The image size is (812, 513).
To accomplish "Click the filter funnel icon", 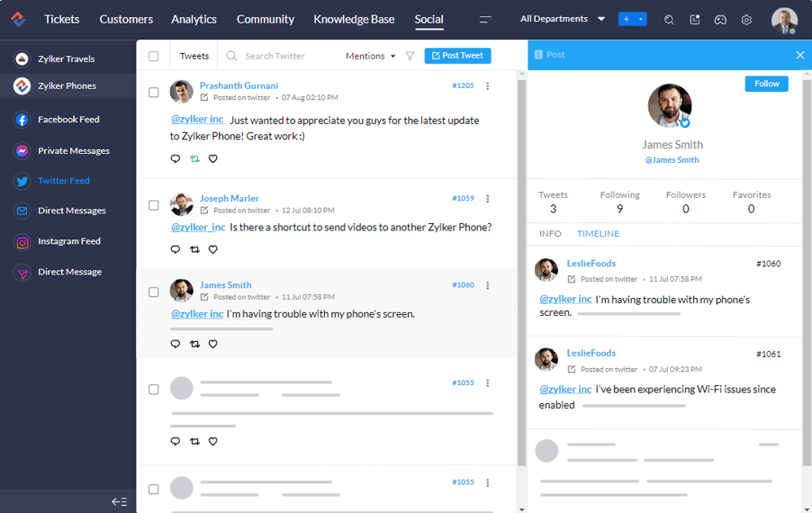I will coord(410,56).
